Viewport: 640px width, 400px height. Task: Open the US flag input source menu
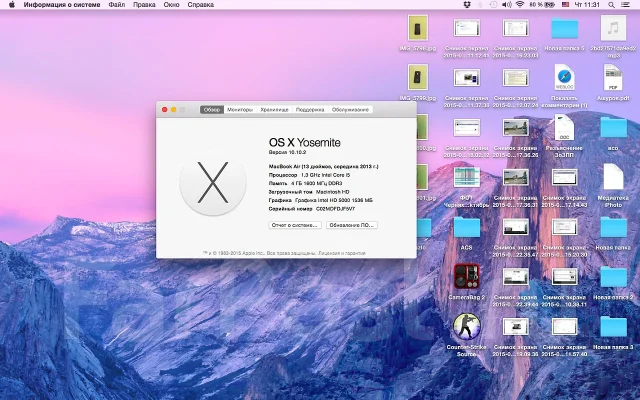[x=565, y=5]
